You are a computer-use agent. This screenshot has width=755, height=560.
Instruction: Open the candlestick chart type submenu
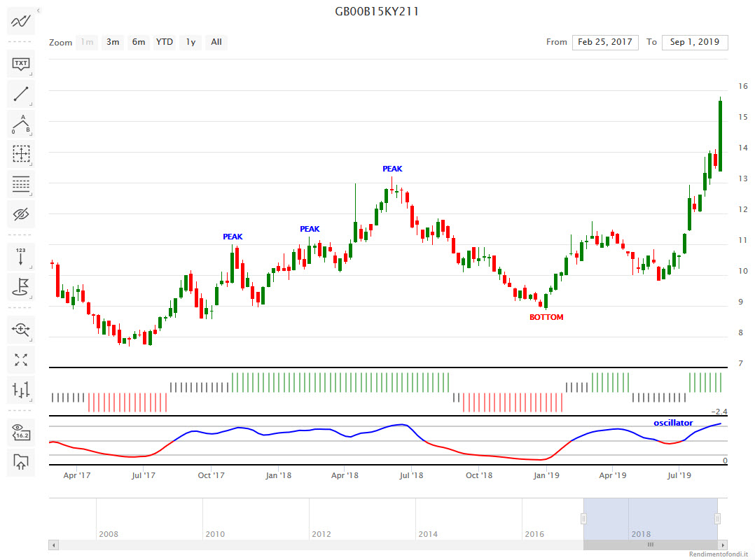21,390
